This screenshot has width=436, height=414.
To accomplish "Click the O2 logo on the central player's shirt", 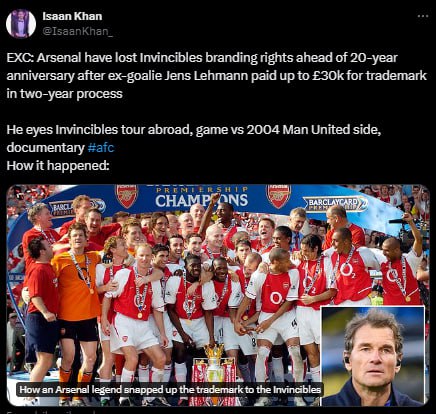I will (x=276, y=298).
